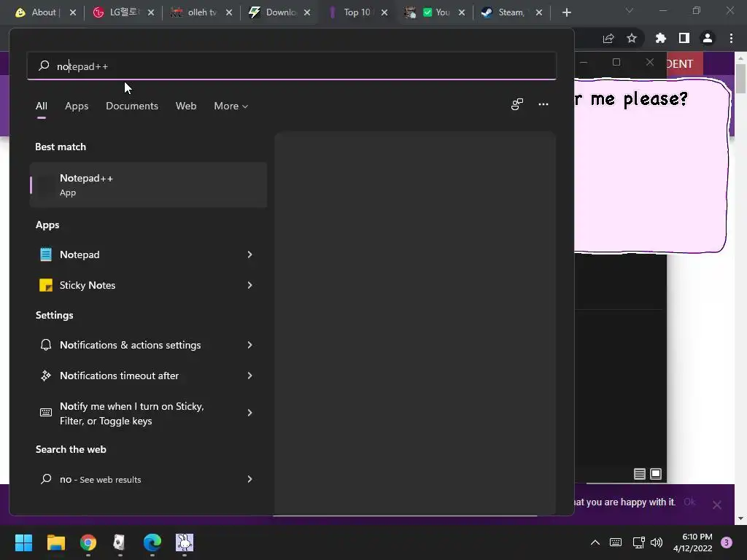Click the Sticky Notes yellow icon

pyautogui.click(x=46, y=285)
